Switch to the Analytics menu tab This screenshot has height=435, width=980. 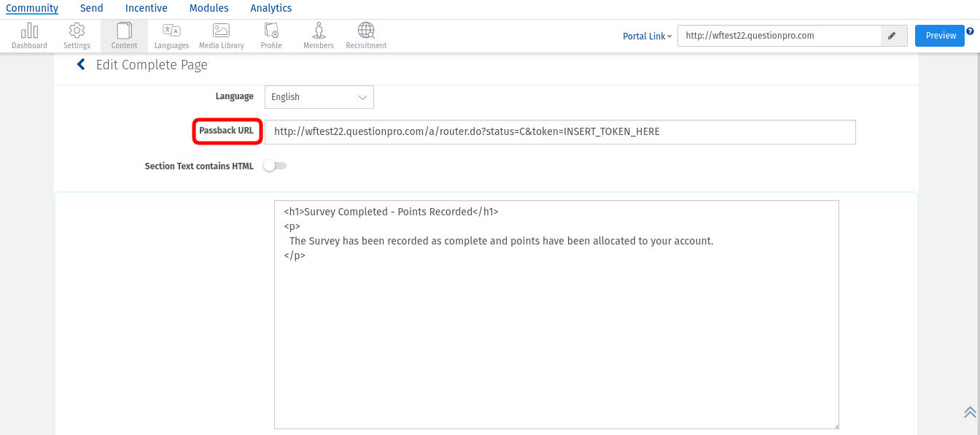271,8
